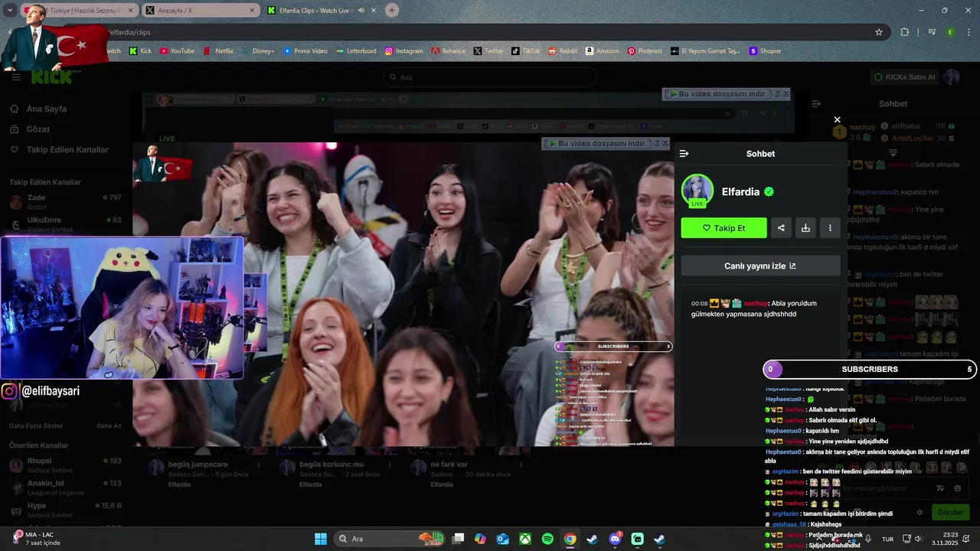Close the clip popup with the X
This screenshot has width=980, height=551.
837,119
